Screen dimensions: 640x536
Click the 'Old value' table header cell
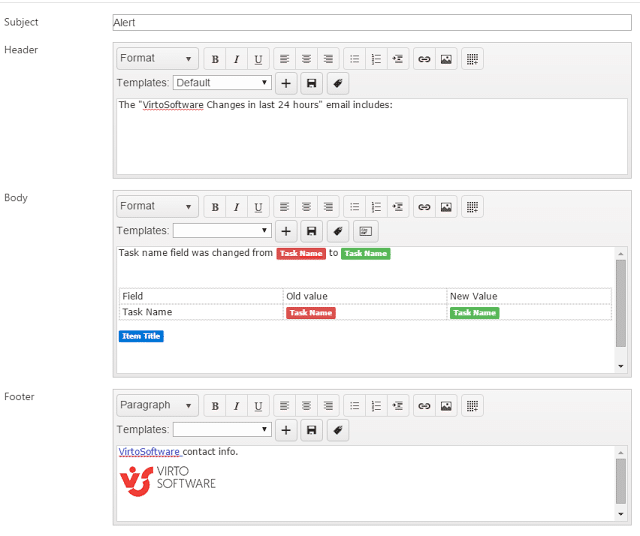pos(365,296)
